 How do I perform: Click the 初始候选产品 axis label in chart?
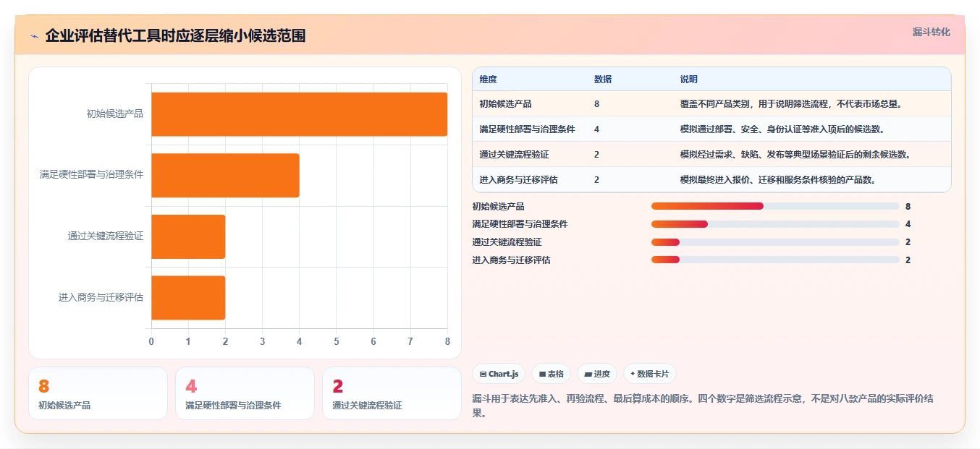(x=114, y=114)
